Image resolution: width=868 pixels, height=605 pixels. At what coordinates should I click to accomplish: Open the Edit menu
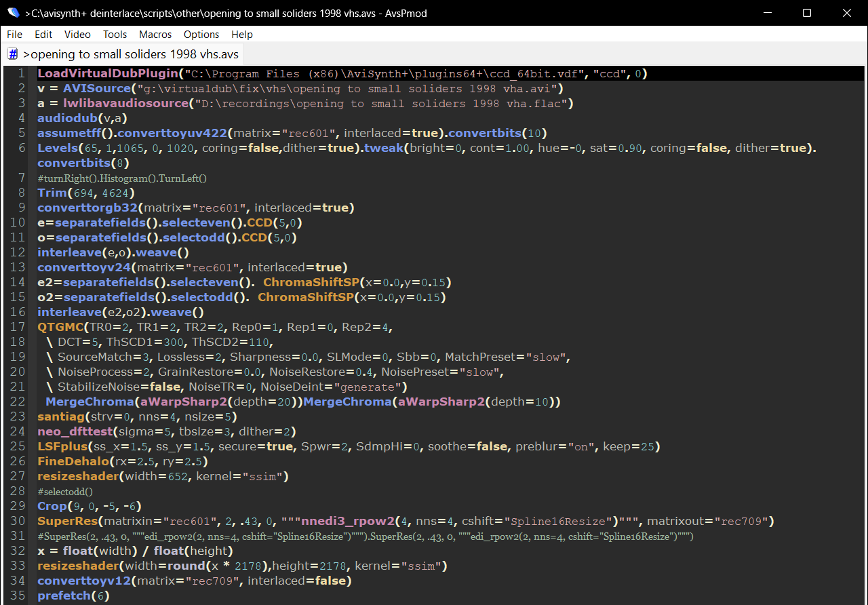[43, 34]
